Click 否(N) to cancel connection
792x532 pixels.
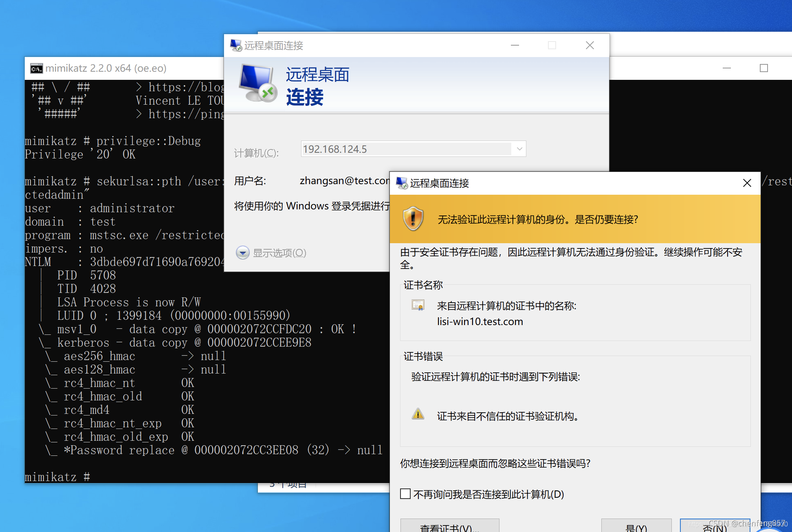715,526
